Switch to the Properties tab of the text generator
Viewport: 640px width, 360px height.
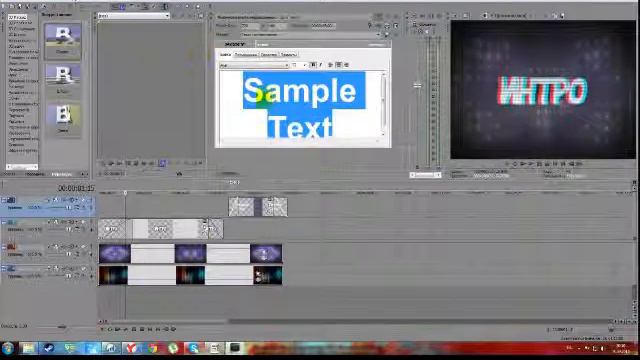click(x=269, y=54)
